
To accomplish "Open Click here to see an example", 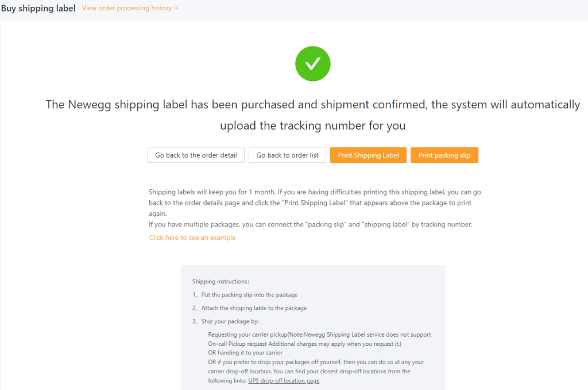I will point(192,237).
